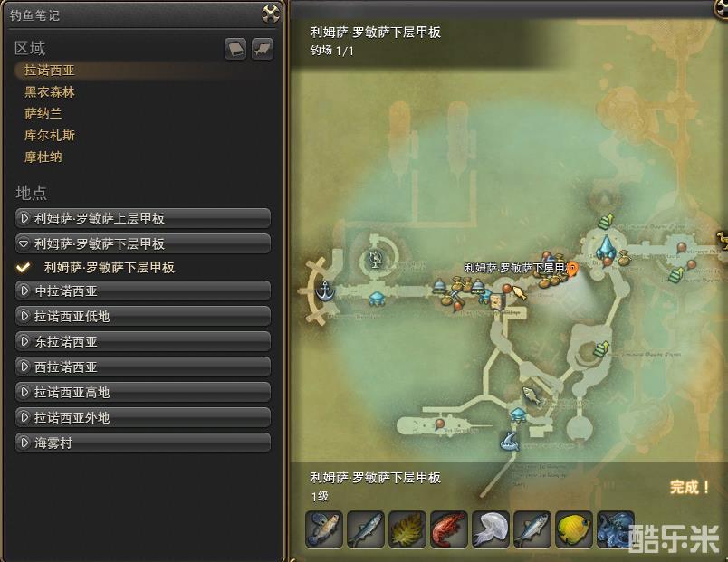
Task: Select the red shrimp fish icon
Action: [448, 529]
